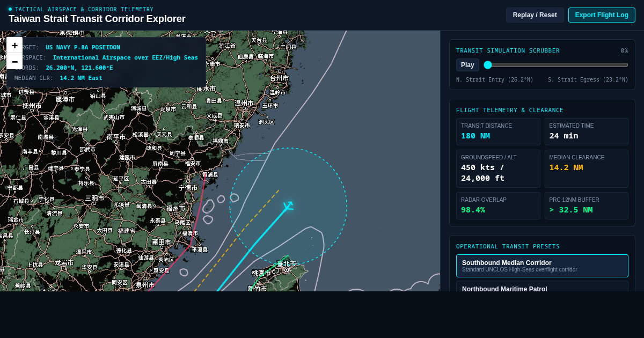Click the 温州市 city label on map

[244, 103]
